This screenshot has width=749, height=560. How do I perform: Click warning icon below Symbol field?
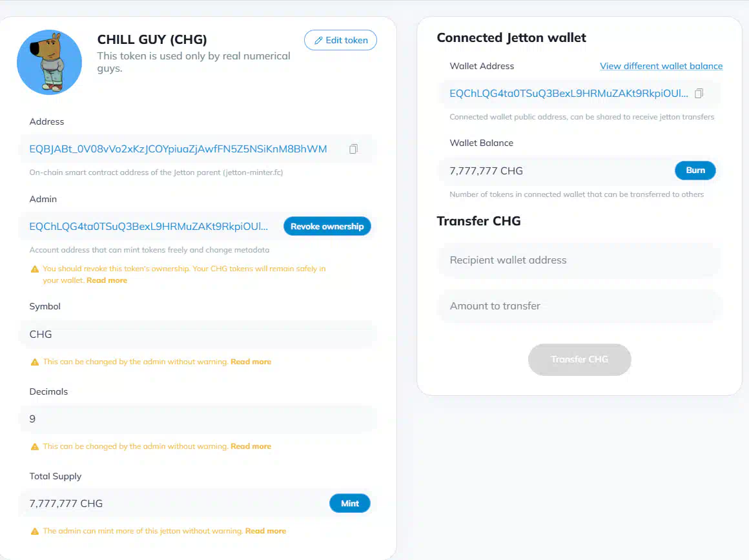point(35,362)
